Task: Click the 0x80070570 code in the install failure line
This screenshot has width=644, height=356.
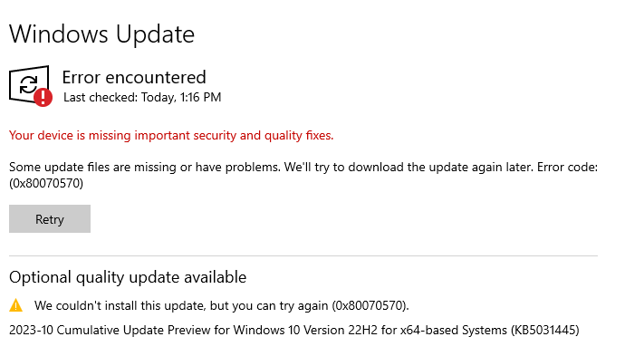Action: (369, 306)
